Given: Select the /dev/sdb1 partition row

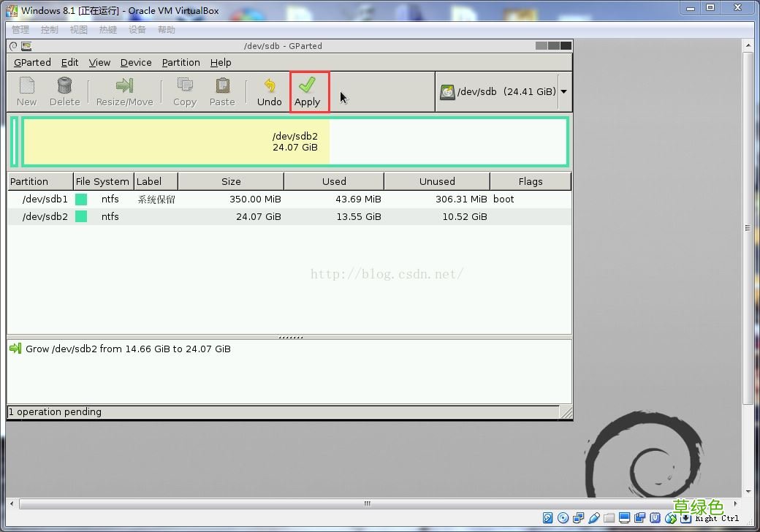Looking at the screenshot, I should pos(289,199).
